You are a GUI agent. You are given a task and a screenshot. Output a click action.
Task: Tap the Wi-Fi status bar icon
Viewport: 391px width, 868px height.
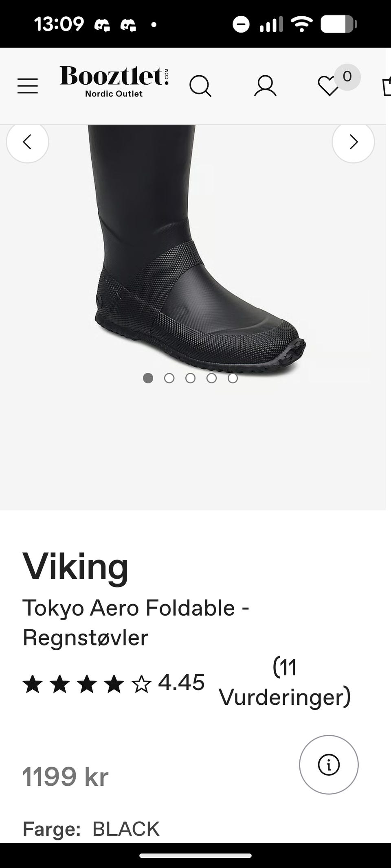[x=301, y=24]
